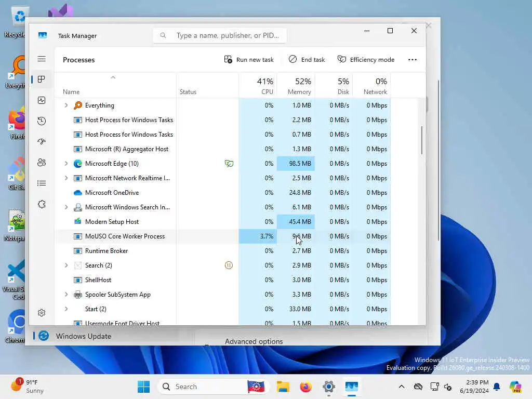The height and width of the screenshot is (399, 532).
Task: Expand Microsoft Network Realtime process
Action: pyautogui.click(x=66, y=178)
